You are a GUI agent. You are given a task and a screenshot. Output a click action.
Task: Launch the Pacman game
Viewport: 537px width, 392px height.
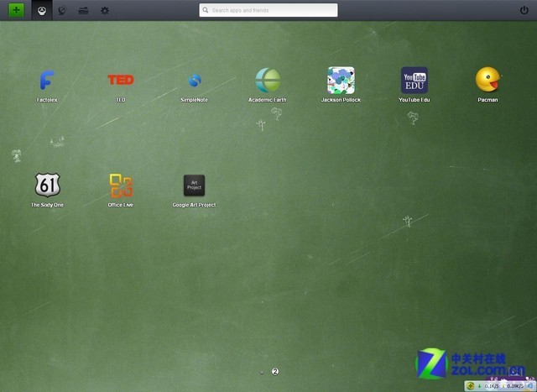[x=487, y=81]
